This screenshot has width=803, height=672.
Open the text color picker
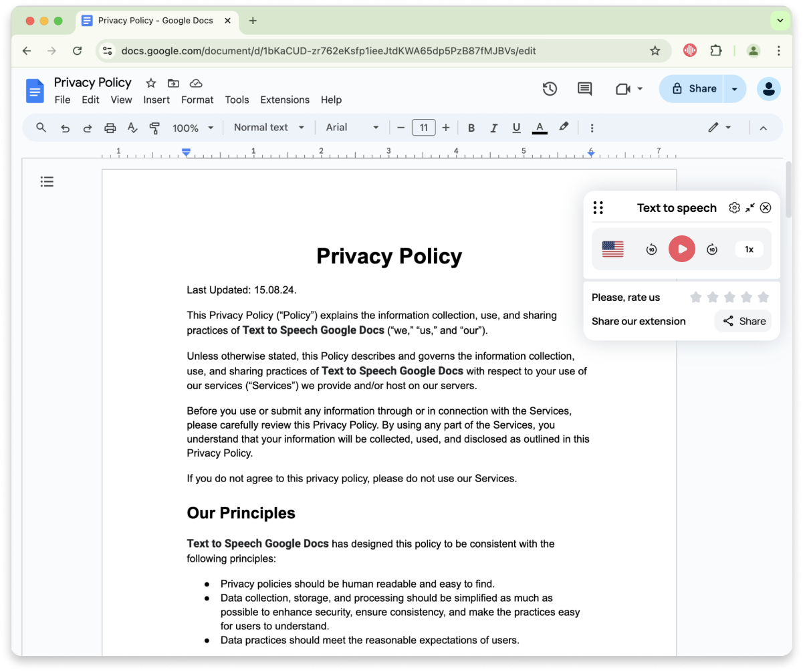pos(540,128)
